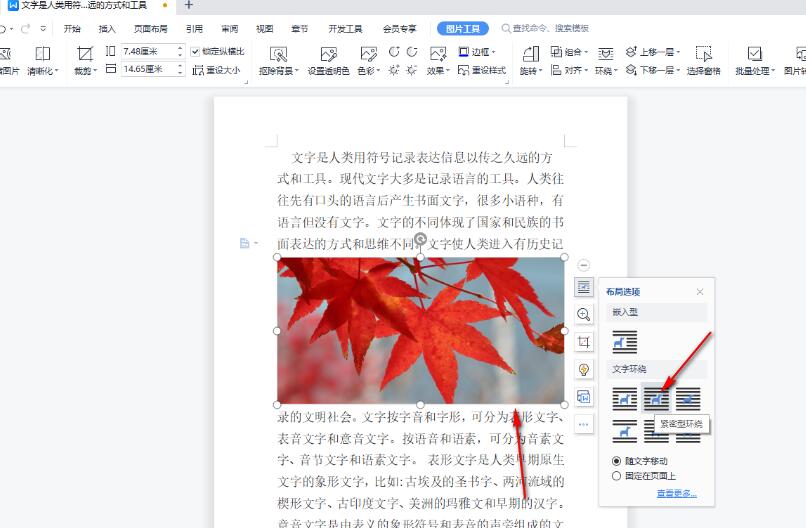Image resolution: width=806 pixels, height=528 pixels.
Task: Open the layout options icon beside the image
Action: [584, 287]
